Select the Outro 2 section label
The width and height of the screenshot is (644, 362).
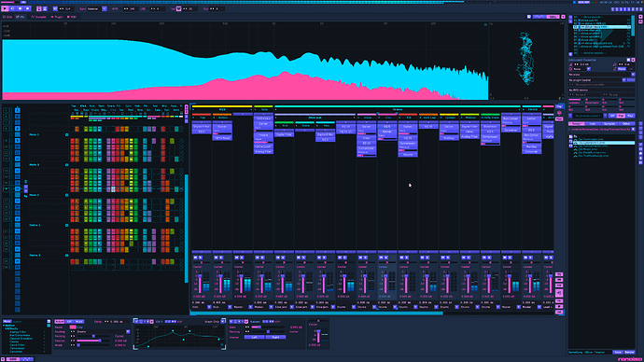(x=35, y=256)
